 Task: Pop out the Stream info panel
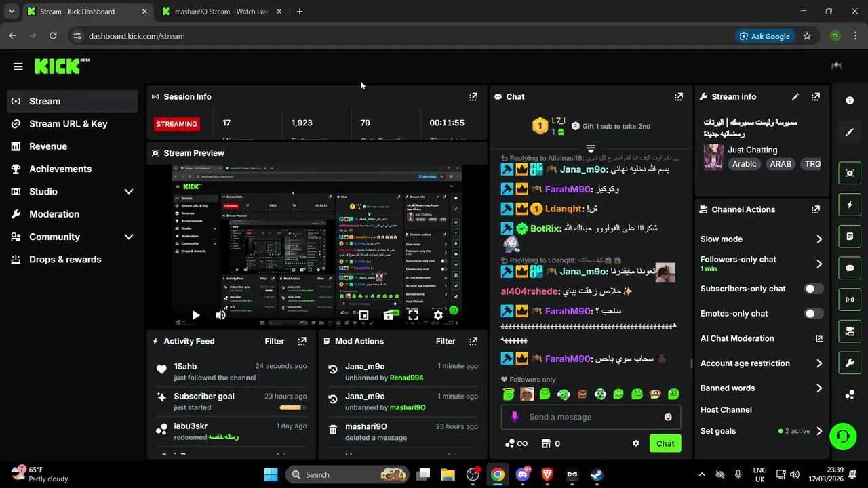click(816, 97)
